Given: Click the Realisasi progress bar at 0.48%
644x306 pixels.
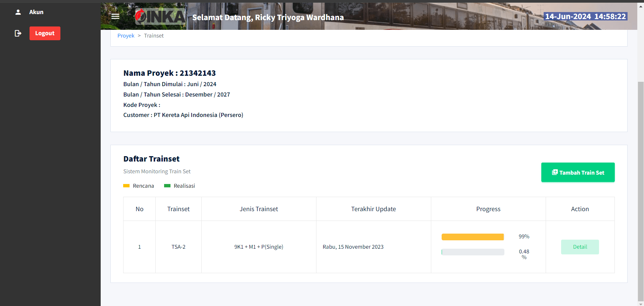Looking at the screenshot, I should pyautogui.click(x=473, y=252).
